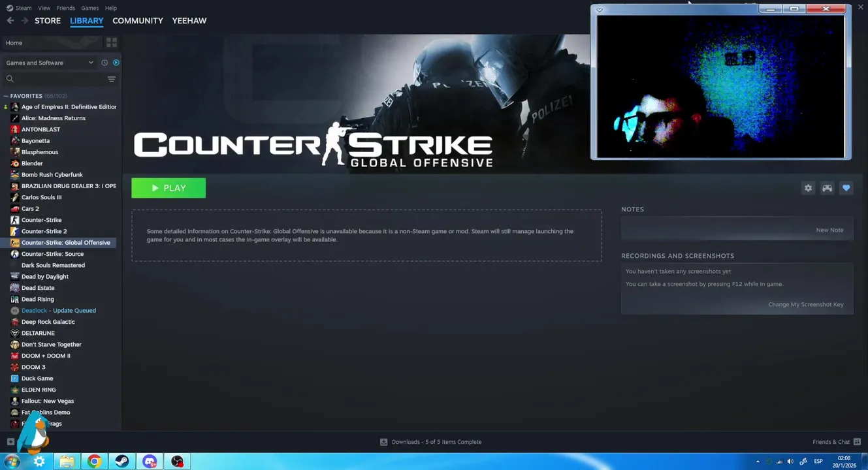Toggle ready-to-play filter icon

point(116,63)
